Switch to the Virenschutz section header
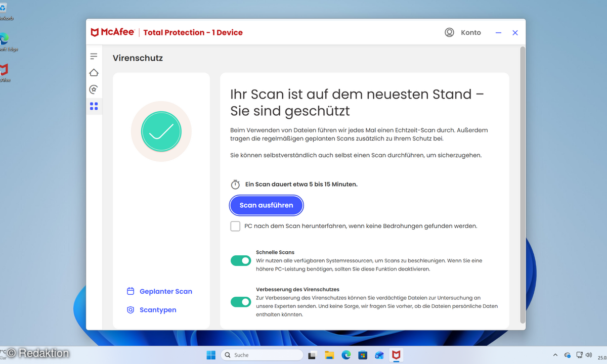 click(x=138, y=58)
